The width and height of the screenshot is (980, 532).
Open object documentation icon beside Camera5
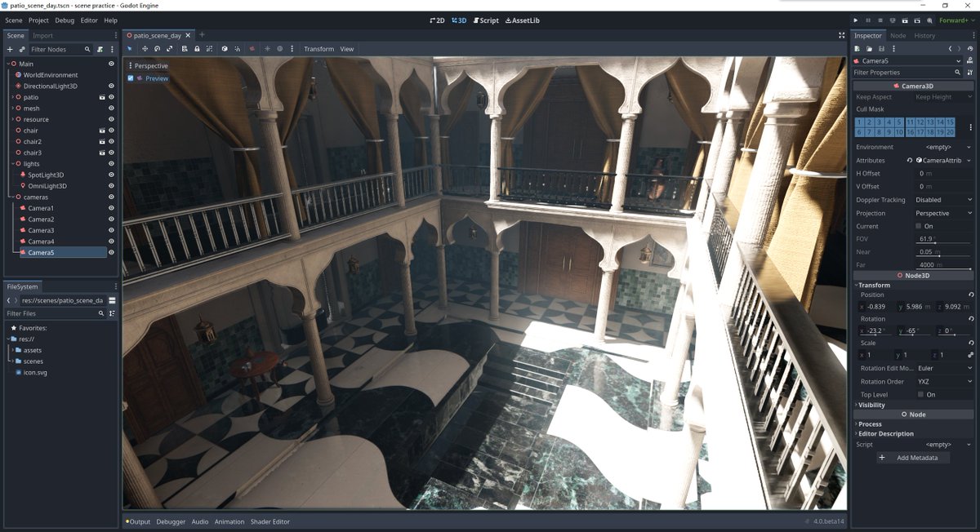tap(970, 61)
